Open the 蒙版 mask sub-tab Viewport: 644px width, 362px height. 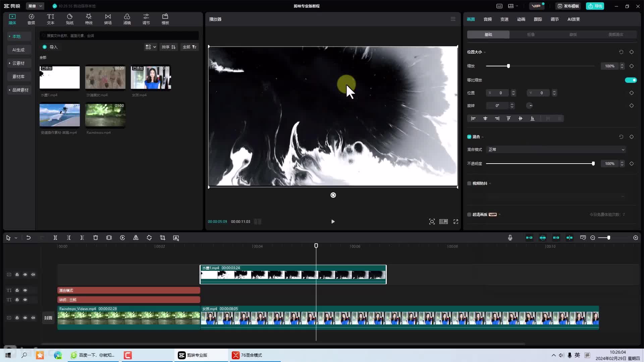click(x=573, y=35)
